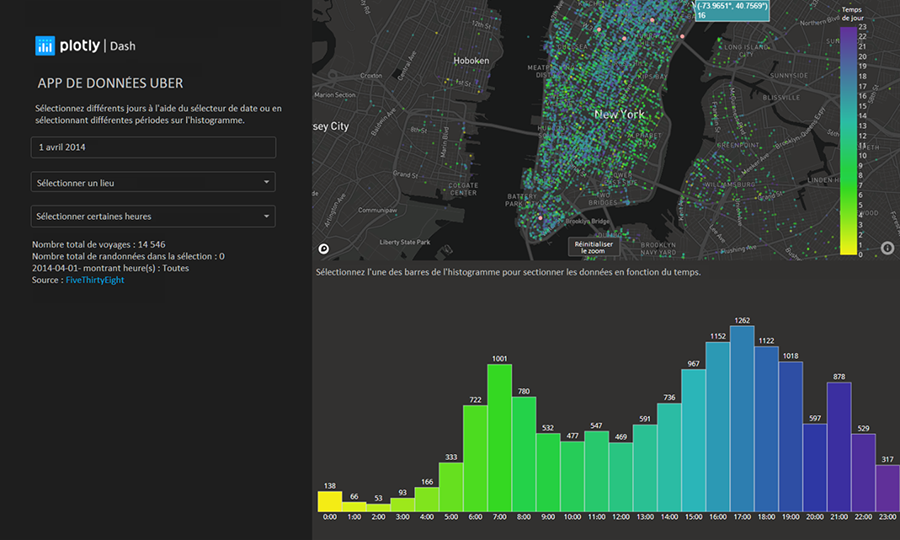The image size is (900, 540).
Task: Click the WILLIAMSBURG map label
Action: click(x=730, y=185)
